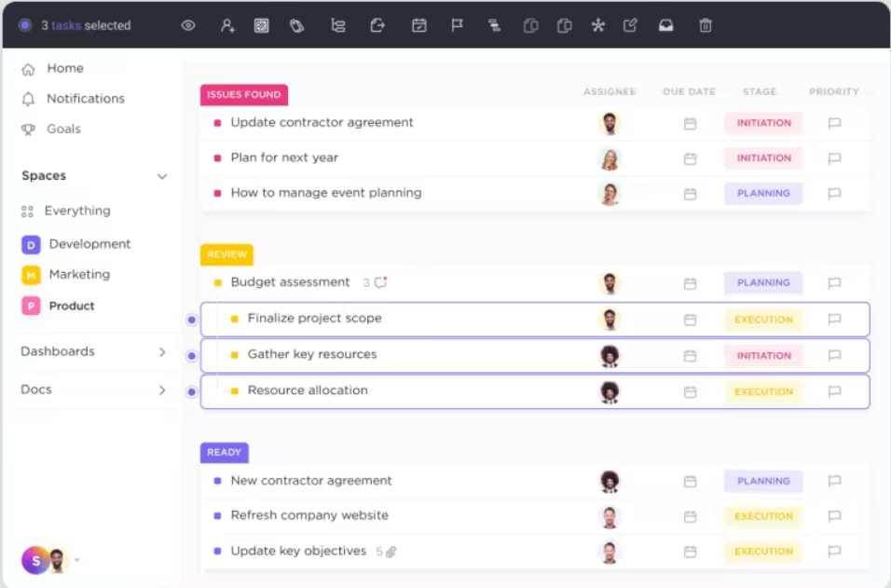Image resolution: width=891 pixels, height=588 pixels.
Task: Delete selected tasks with the trash icon
Action: (706, 25)
